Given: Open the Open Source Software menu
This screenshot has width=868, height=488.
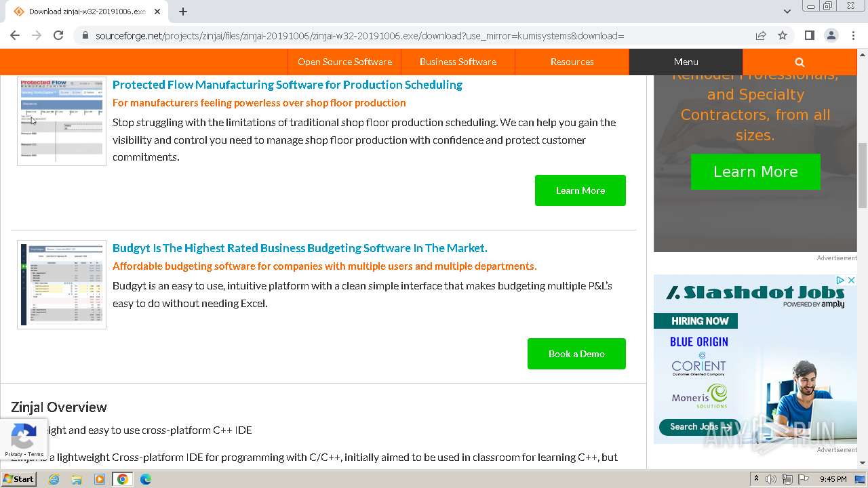Looking at the screenshot, I should [344, 62].
